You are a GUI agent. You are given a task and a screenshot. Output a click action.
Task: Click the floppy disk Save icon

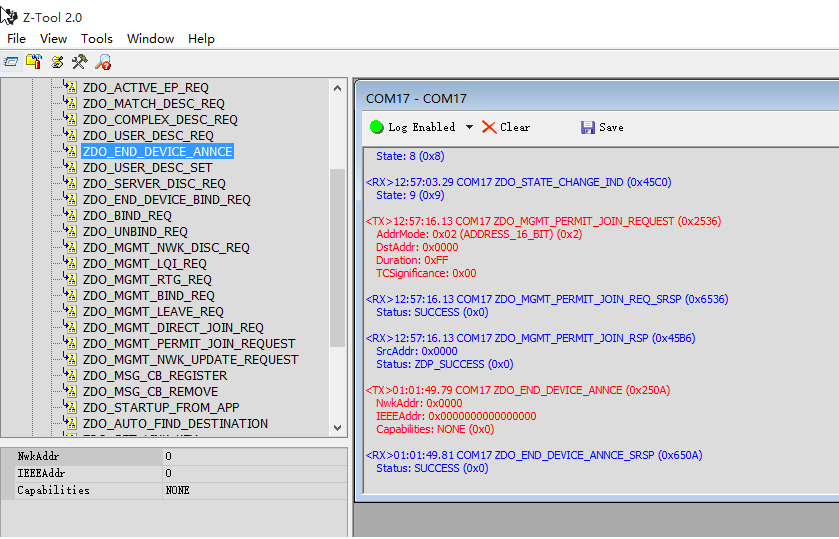point(588,127)
